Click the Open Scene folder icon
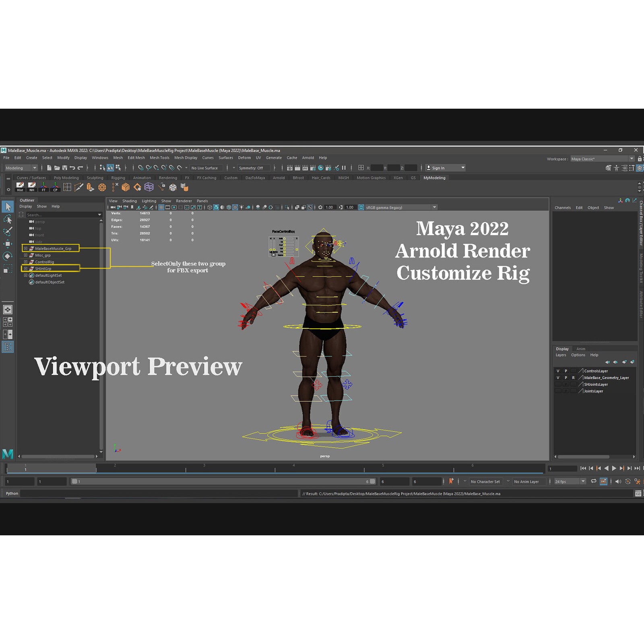Screen dimensions: 644x644 (x=57, y=168)
